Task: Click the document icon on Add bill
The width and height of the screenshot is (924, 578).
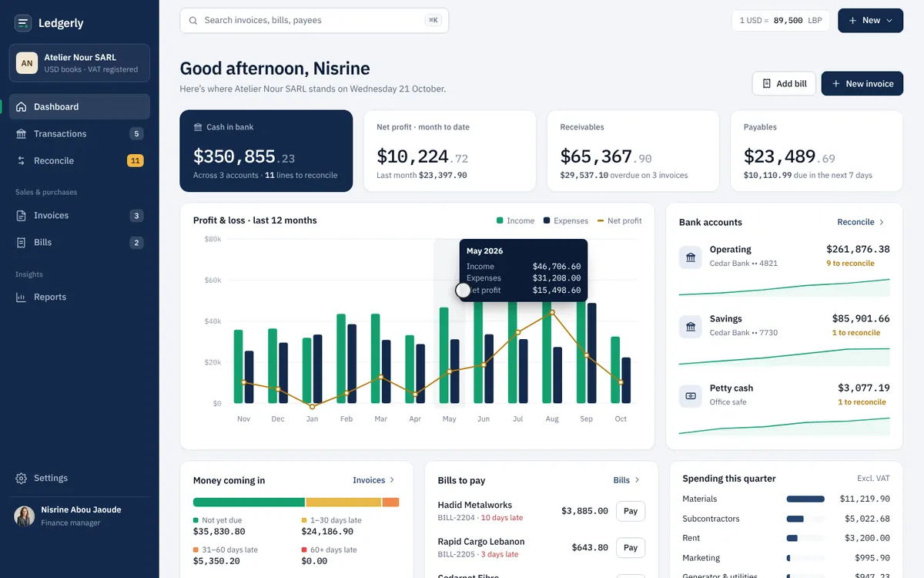Action: click(x=766, y=83)
